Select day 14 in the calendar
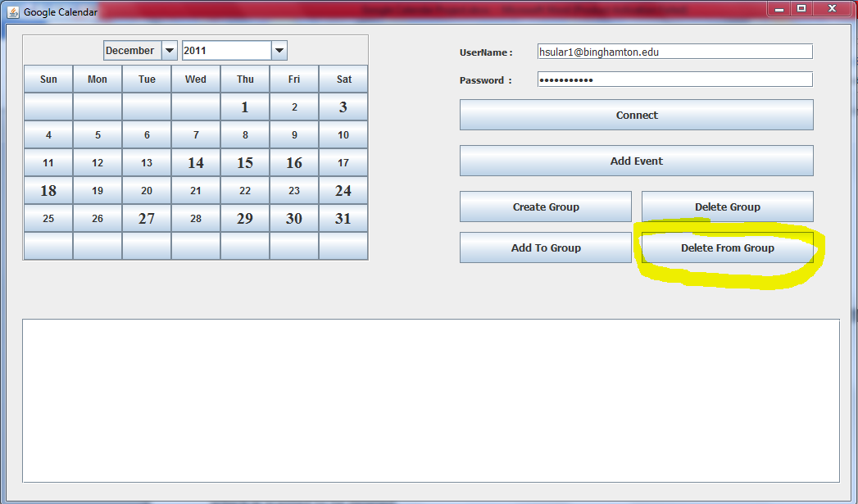The image size is (858, 504). 196,163
